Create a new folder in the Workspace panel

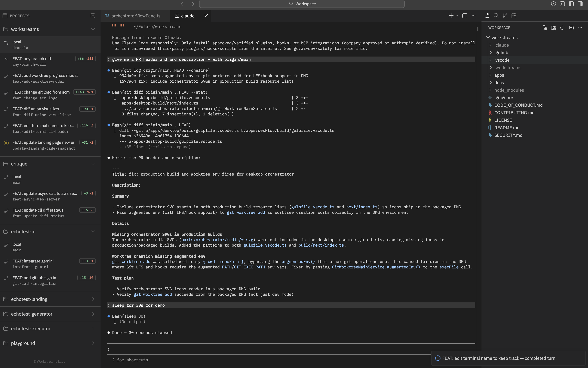tap(554, 27)
